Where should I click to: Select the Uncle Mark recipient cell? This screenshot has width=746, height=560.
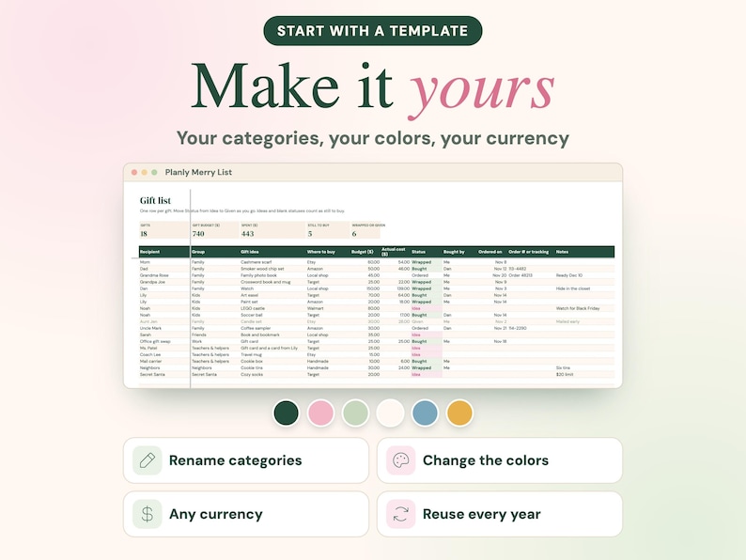(150, 328)
